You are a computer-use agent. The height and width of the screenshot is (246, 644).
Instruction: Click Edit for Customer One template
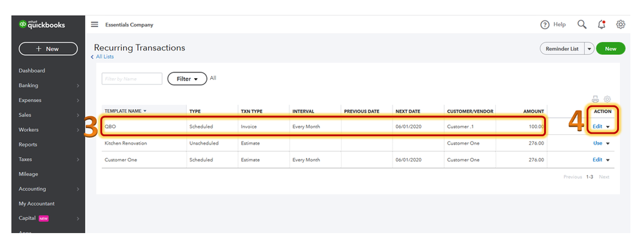click(x=597, y=159)
